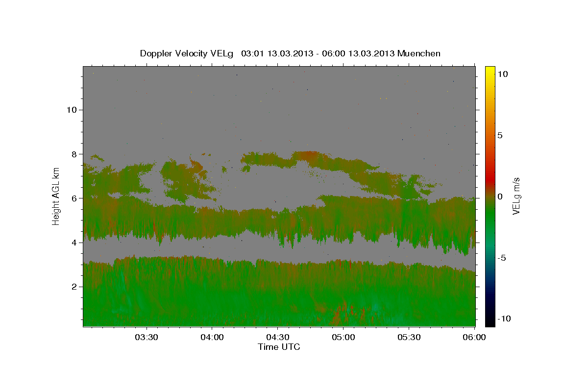
Task: Click the 03:30 time tick label
Action: (x=147, y=338)
